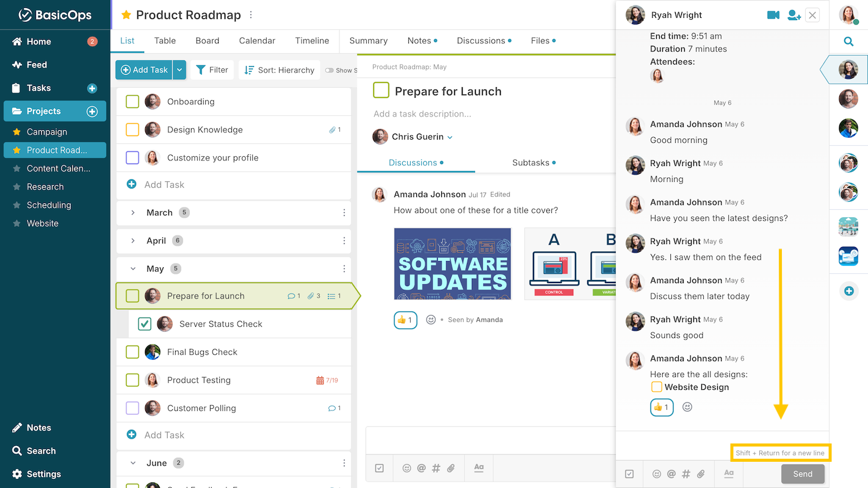
Task: Check the Design Knowledge task checkbox
Action: point(132,130)
